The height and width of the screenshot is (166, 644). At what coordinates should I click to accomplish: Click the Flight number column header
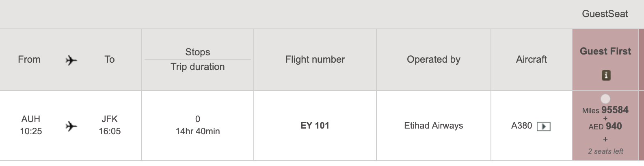(315, 59)
